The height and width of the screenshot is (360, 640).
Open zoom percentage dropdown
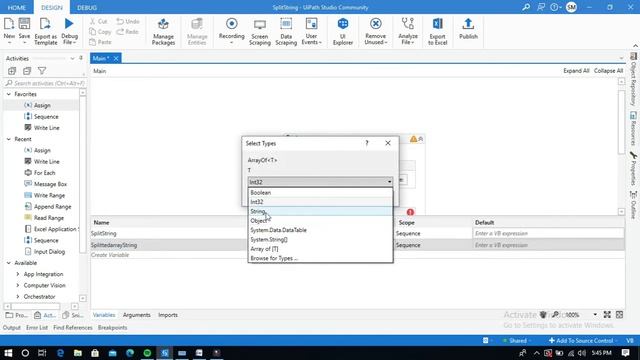[x=595, y=314]
